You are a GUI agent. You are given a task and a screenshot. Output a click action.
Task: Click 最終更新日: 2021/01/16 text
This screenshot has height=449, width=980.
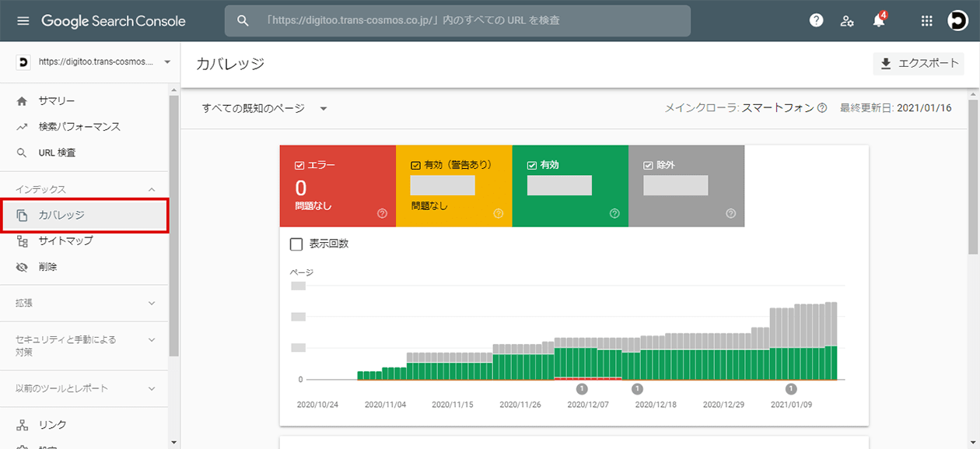[896, 108]
